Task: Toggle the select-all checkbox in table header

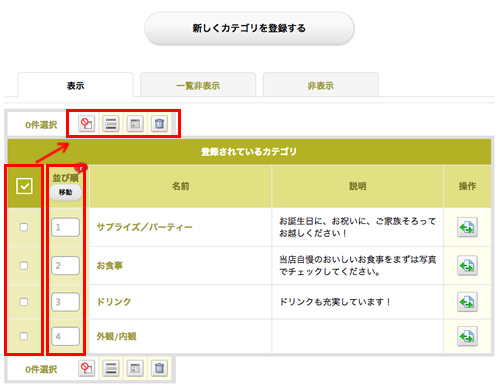Action: (24, 186)
